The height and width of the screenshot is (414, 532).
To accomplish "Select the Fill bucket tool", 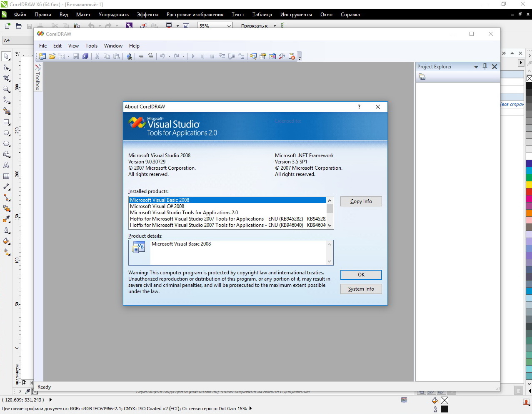I will (6, 241).
